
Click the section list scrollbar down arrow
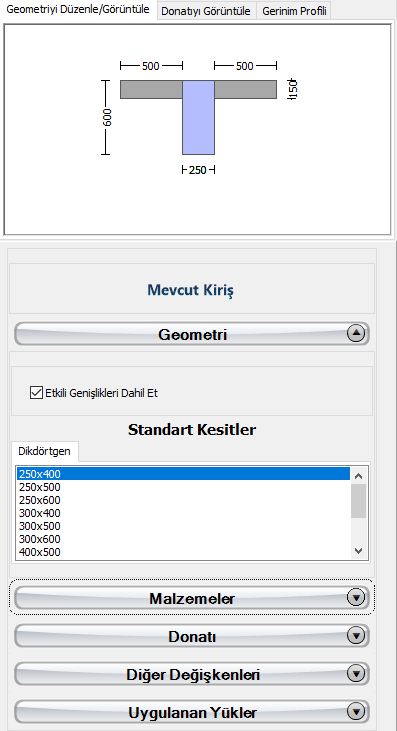pos(358,551)
